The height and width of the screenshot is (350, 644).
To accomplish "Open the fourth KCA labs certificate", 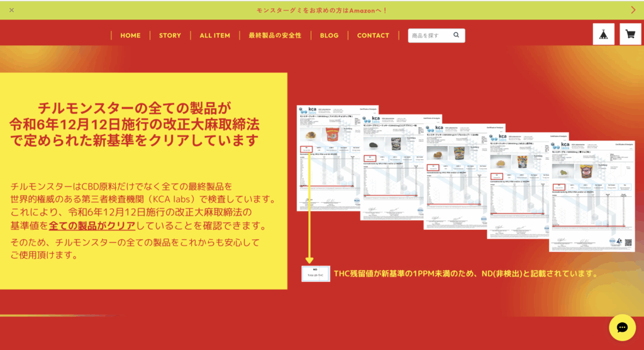I will 519,186.
